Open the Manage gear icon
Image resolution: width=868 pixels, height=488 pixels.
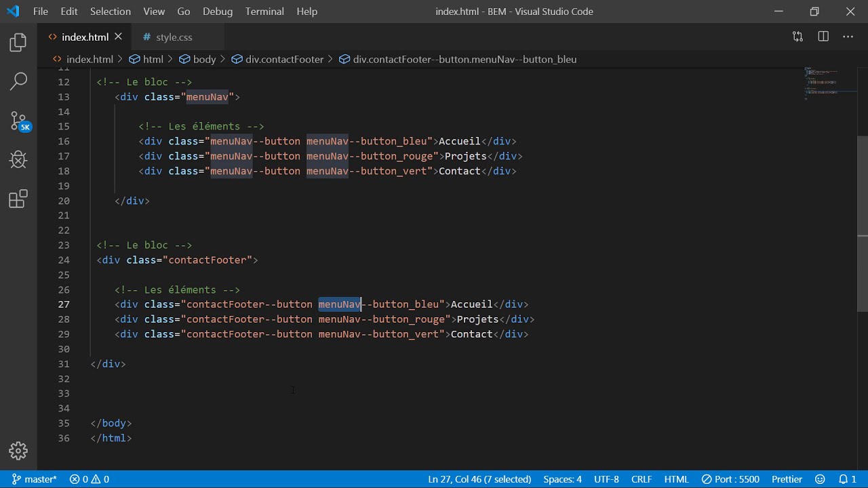click(18, 451)
